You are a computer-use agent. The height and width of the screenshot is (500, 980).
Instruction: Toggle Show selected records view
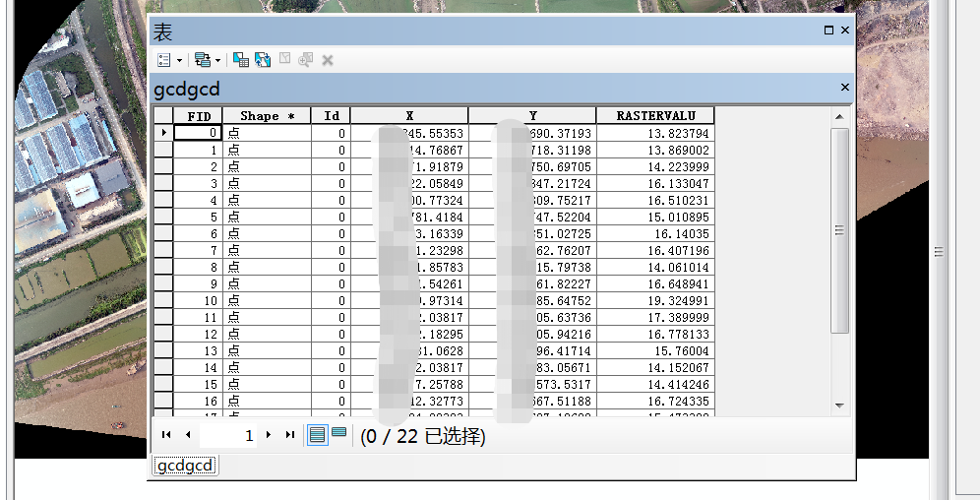point(338,433)
